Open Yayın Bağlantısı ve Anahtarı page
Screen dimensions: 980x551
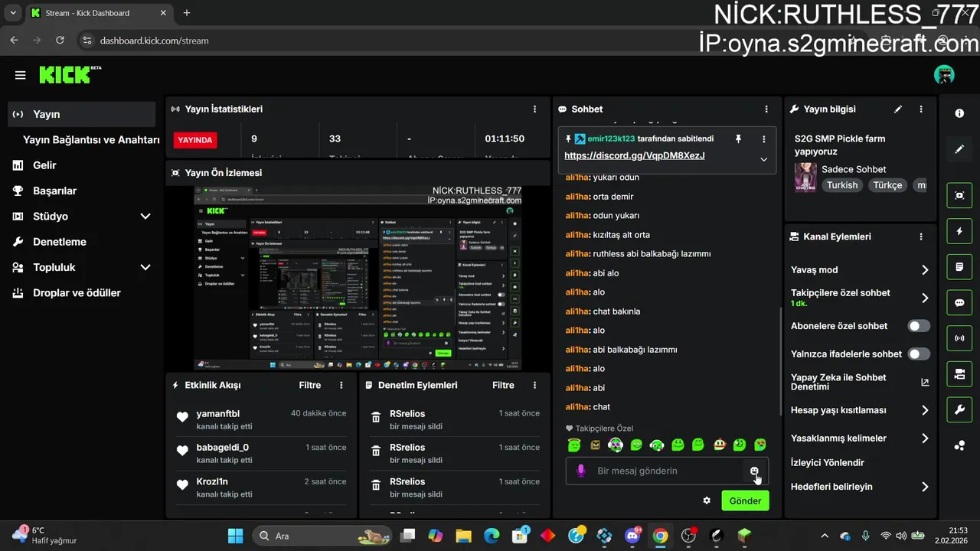[x=91, y=140]
